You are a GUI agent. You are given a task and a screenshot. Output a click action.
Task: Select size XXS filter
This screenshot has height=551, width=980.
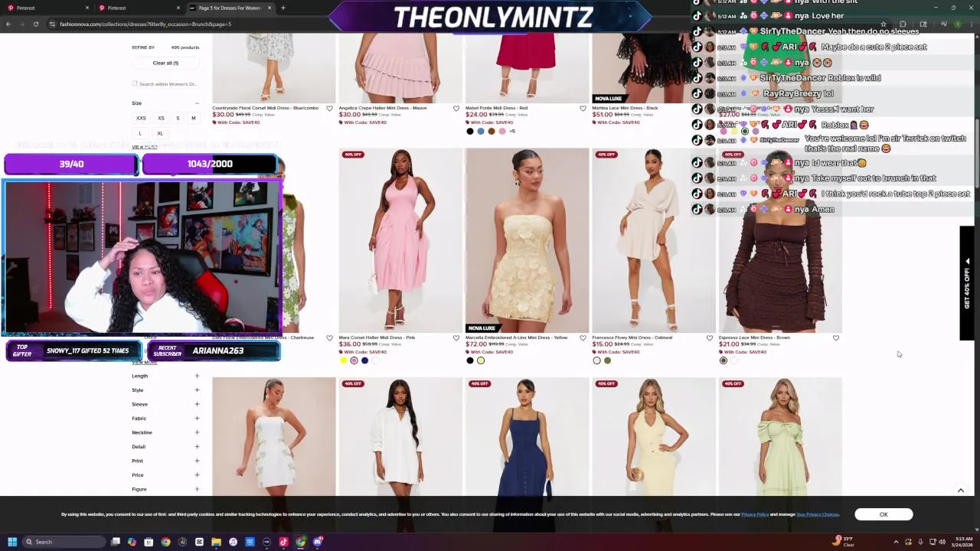(x=141, y=119)
